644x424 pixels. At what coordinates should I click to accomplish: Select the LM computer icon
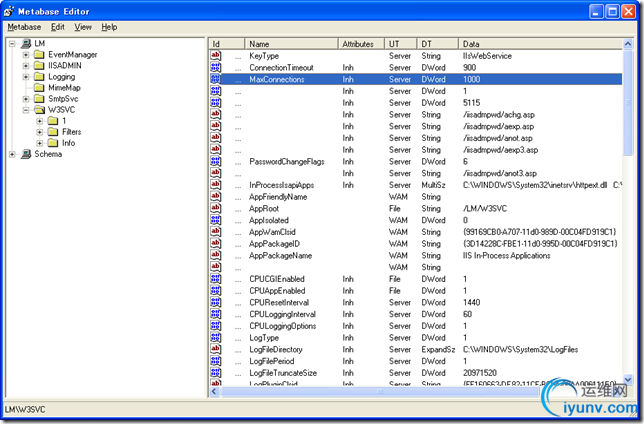click(x=26, y=44)
